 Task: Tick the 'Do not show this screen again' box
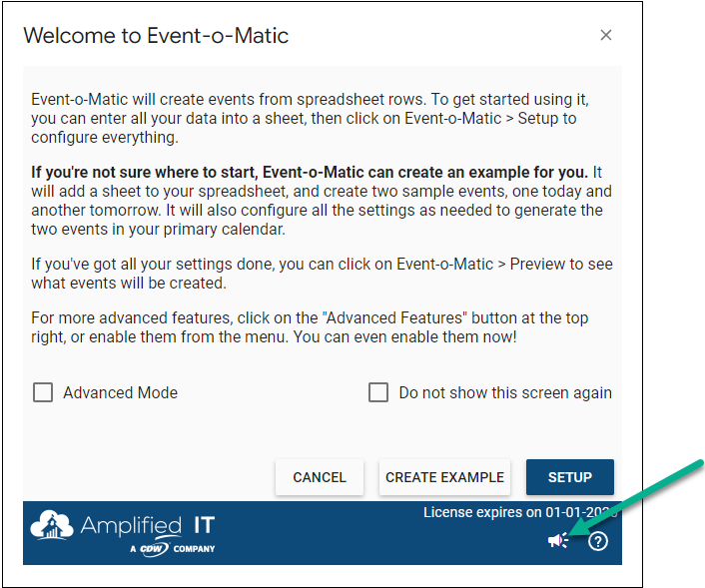pyautogui.click(x=378, y=392)
